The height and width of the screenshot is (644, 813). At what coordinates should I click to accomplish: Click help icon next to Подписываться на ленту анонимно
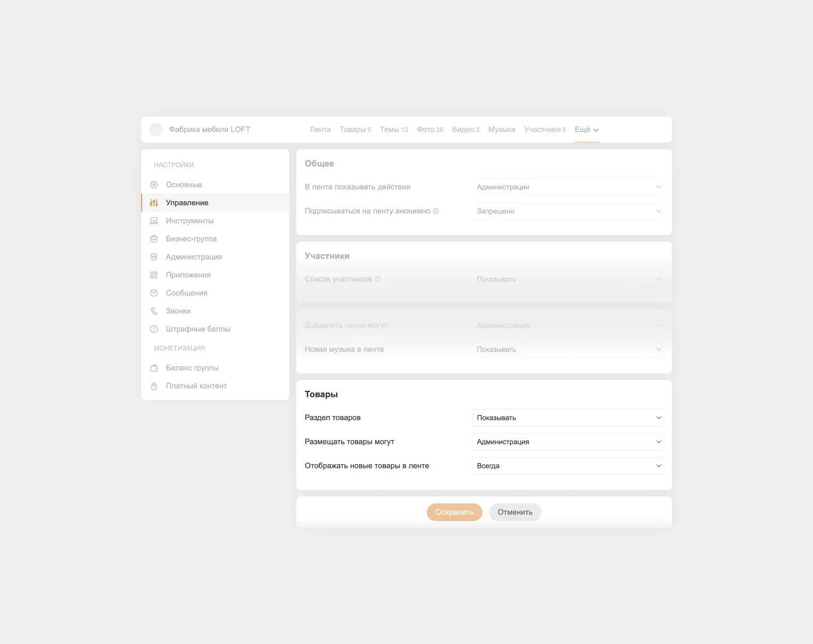436,211
